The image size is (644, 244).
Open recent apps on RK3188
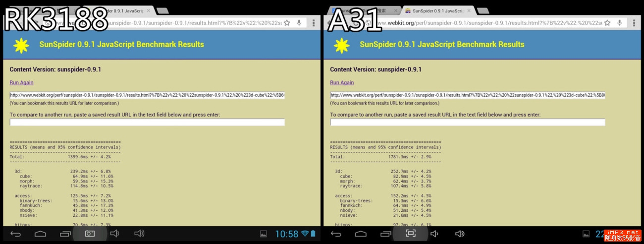click(65, 234)
